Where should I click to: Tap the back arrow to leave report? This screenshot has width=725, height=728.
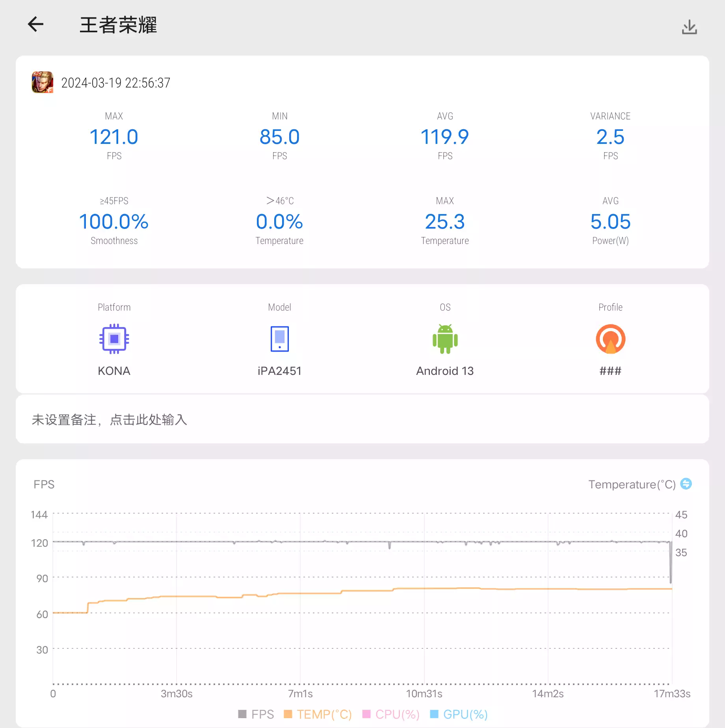tap(35, 24)
